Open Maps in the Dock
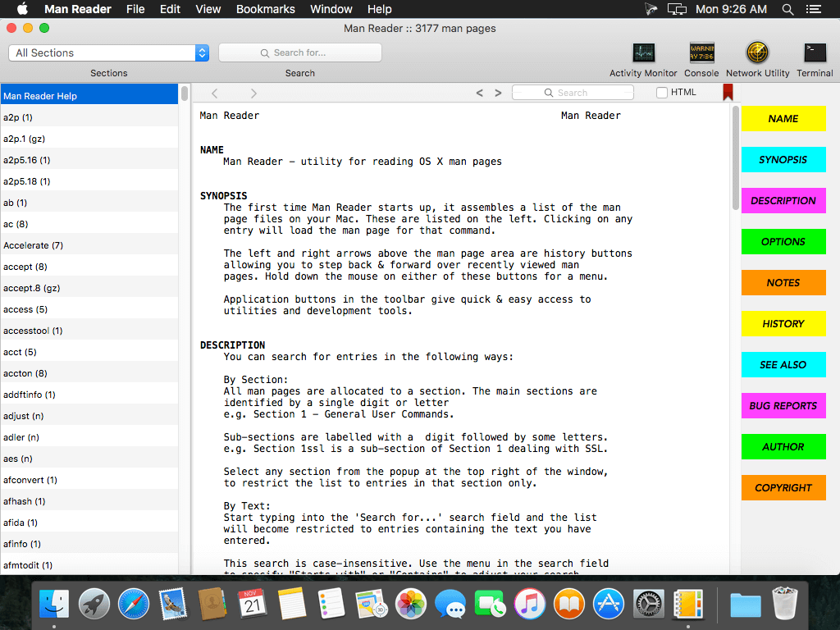Screen dimensions: 840x630 pyautogui.click(x=371, y=605)
